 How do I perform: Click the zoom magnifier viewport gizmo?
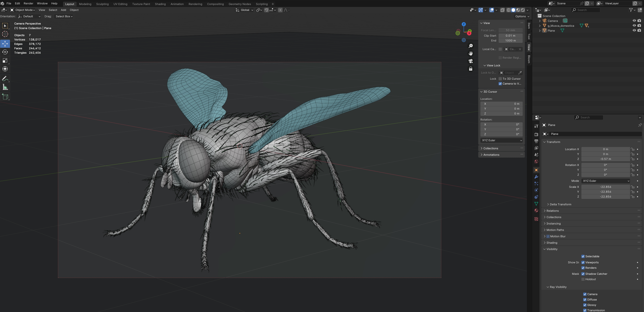tap(471, 46)
